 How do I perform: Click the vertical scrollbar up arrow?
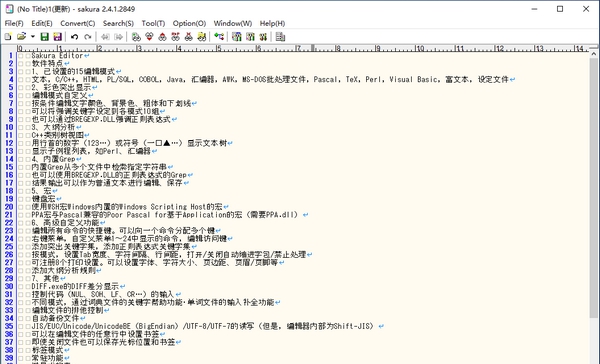(x=593, y=54)
